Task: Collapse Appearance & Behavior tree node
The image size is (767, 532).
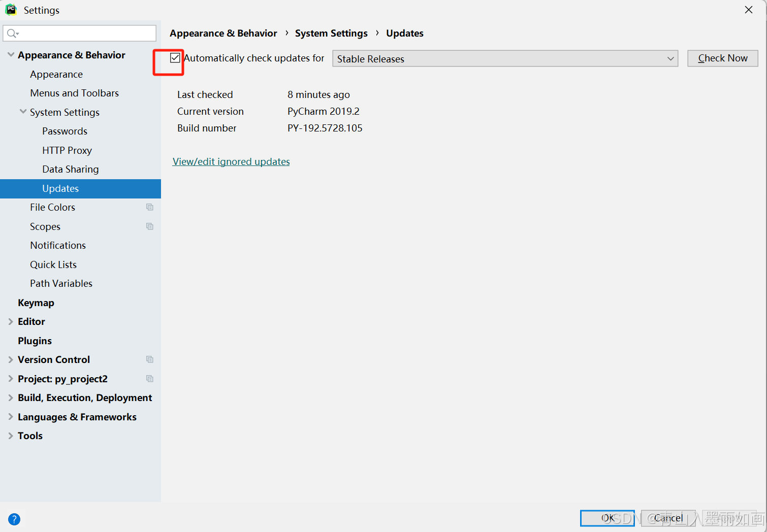Action: pos(11,54)
